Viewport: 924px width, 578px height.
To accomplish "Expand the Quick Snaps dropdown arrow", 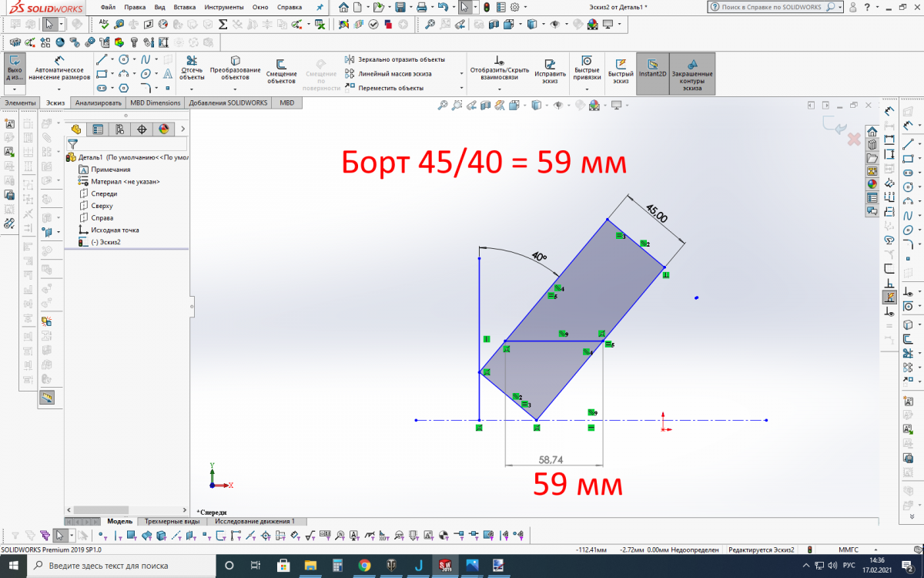I will [587, 89].
